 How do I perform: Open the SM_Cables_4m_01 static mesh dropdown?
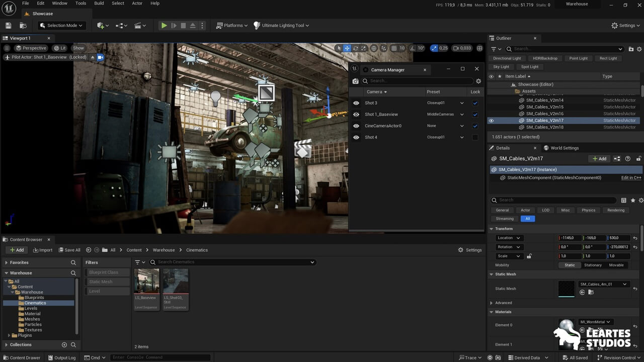(603, 284)
